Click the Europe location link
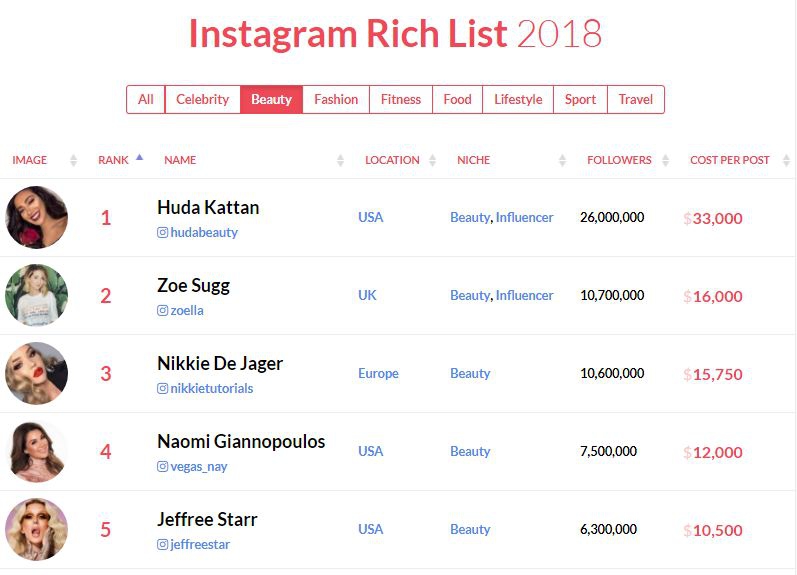 pyautogui.click(x=378, y=373)
